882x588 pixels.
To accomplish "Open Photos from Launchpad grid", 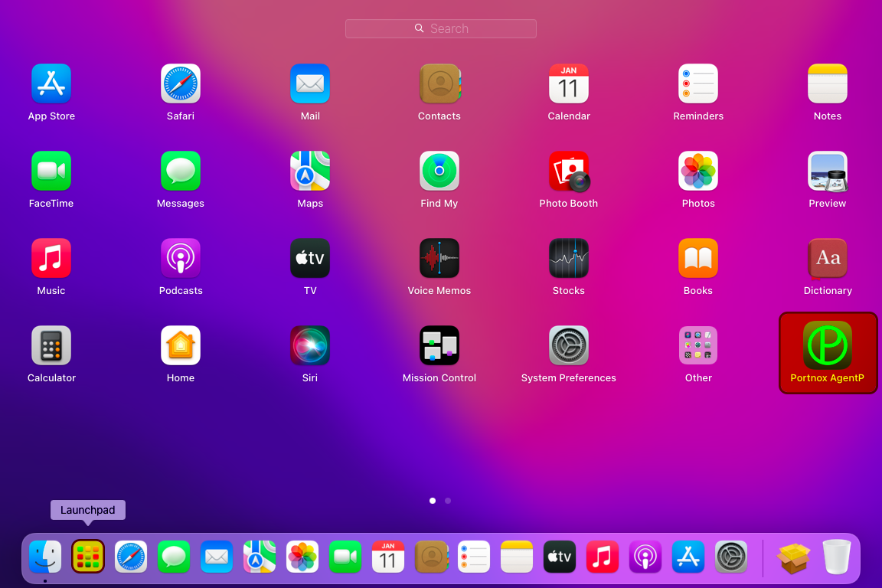I will coord(698,171).
